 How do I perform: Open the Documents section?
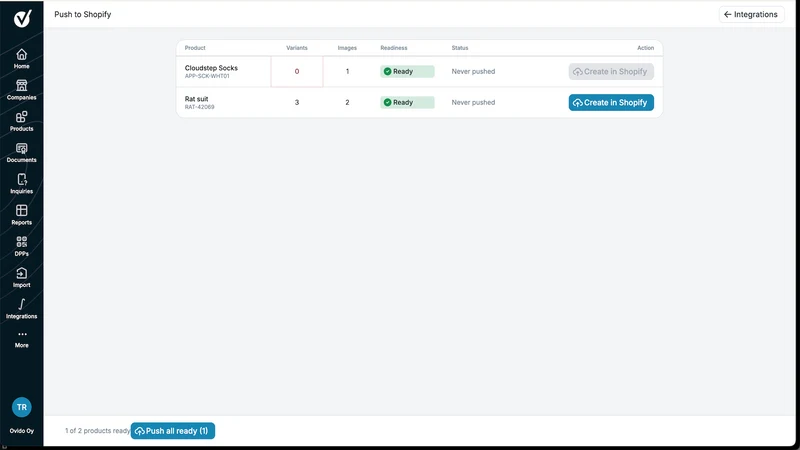tap(21, 153)
